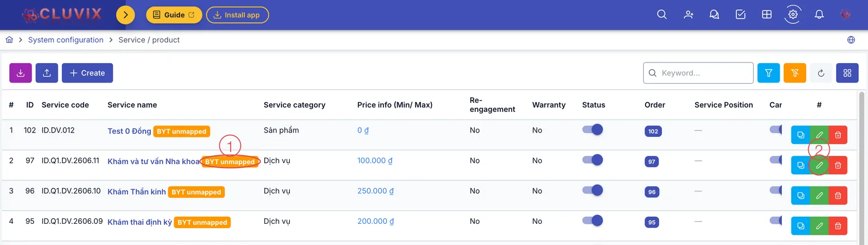Image resolution: width=868 pixels, height=245 pixels.
Task: Delete the Khám thai định kỳ row
Action: [838, 226]
